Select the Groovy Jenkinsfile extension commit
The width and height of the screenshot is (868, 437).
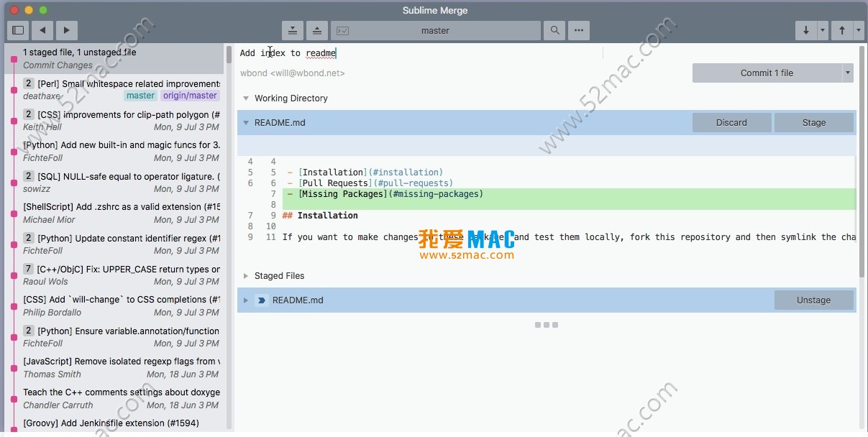(x=115, y=425)
